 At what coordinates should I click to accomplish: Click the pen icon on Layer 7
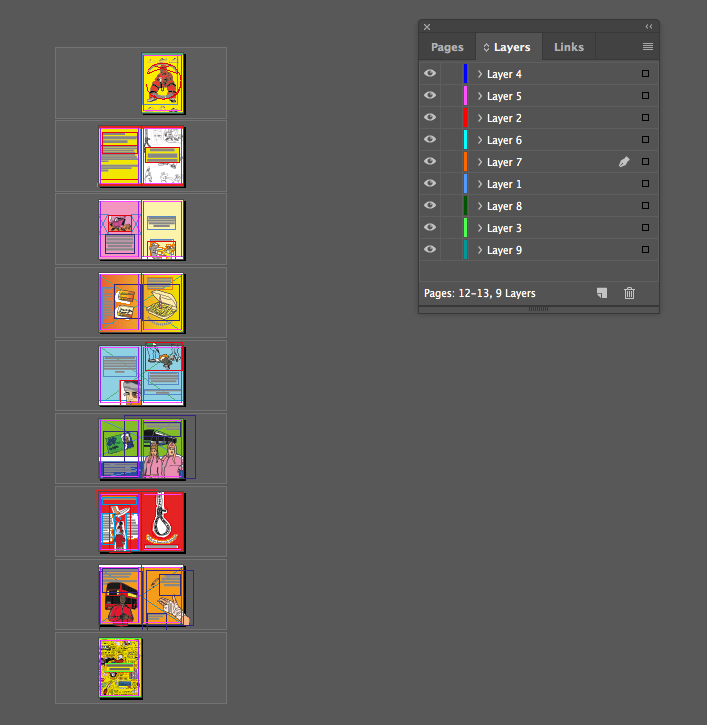pyautogui.click(x=624, y=162)
